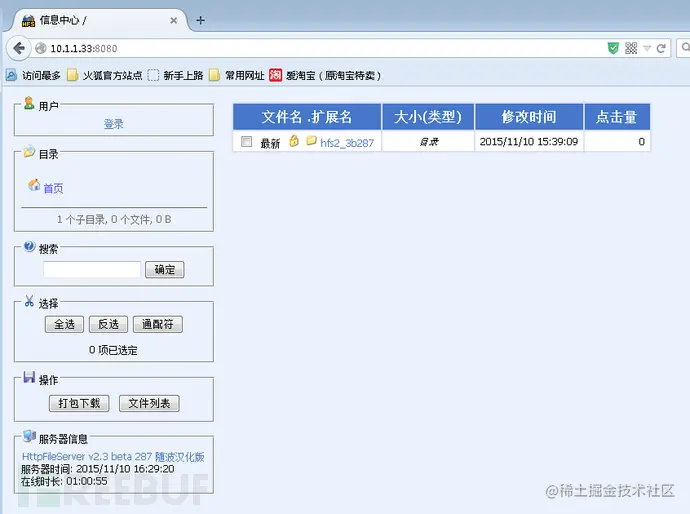Click the 1 个子目录, 0 个文件 summary text

point(114,219)
